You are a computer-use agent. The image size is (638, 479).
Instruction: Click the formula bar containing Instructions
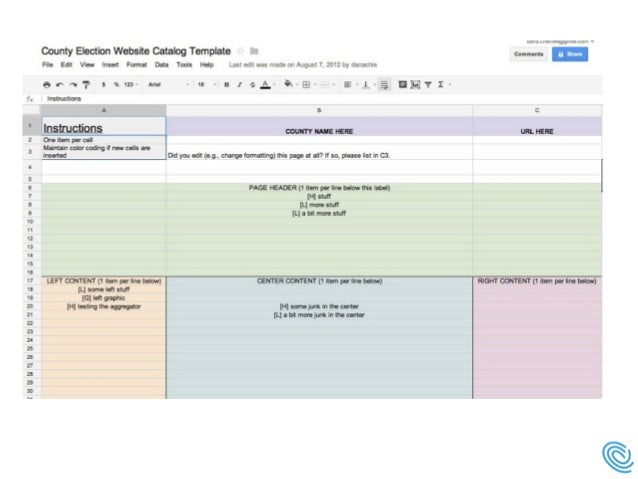(x=321, y=98)
